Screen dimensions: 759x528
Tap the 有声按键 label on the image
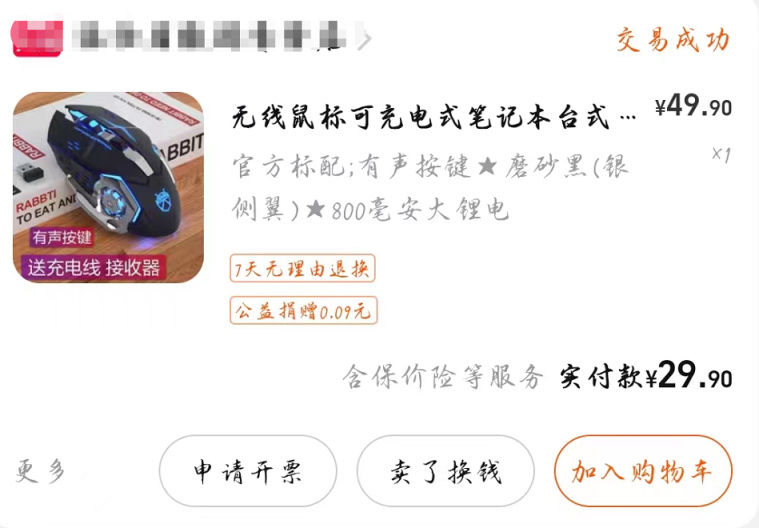click(61, 237)
